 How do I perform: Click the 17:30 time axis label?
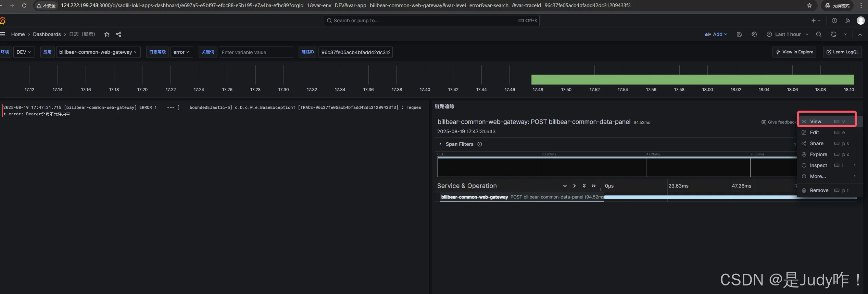284,90
